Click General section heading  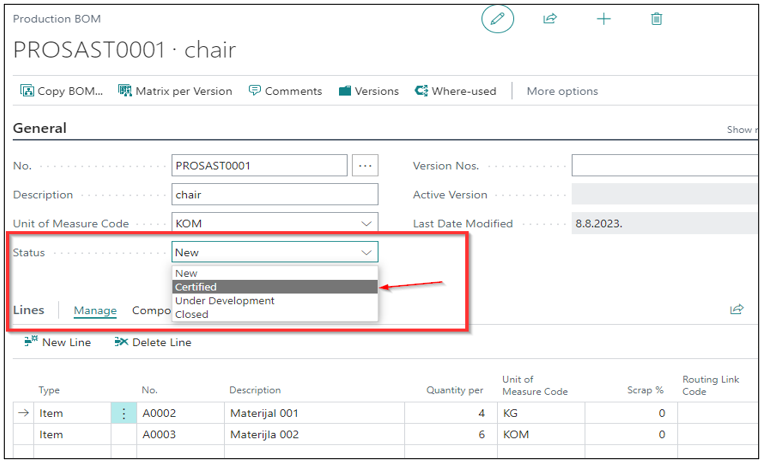(x=39, y=128)
